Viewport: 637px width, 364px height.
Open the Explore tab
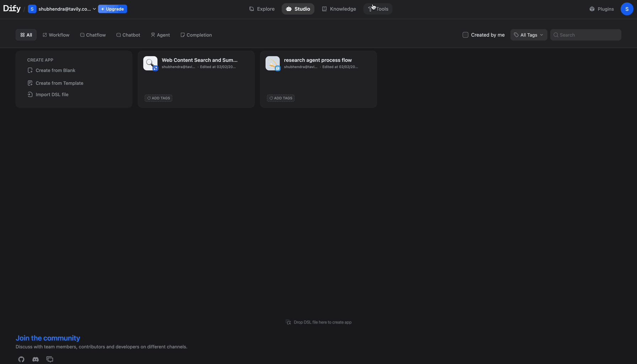(262, 9)
